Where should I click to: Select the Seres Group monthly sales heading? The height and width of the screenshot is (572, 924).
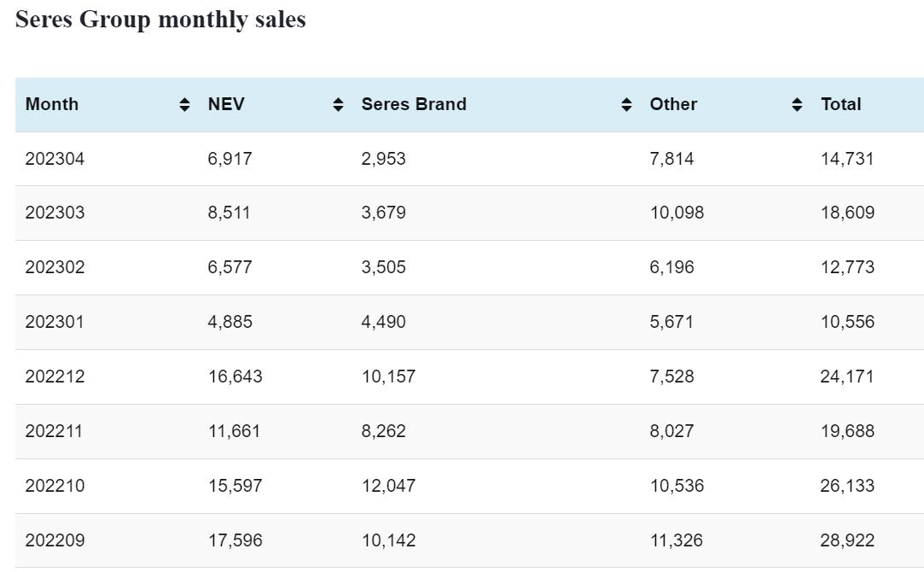[x=160, y=20]
